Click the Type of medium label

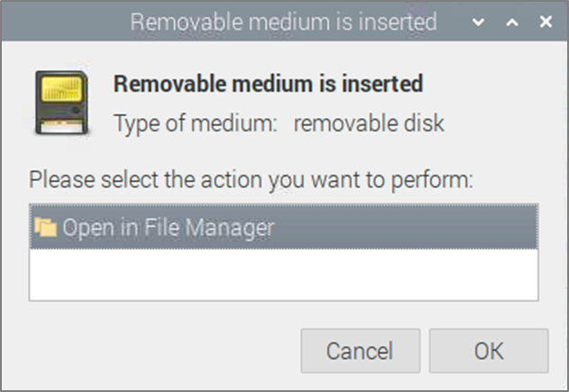196,123
